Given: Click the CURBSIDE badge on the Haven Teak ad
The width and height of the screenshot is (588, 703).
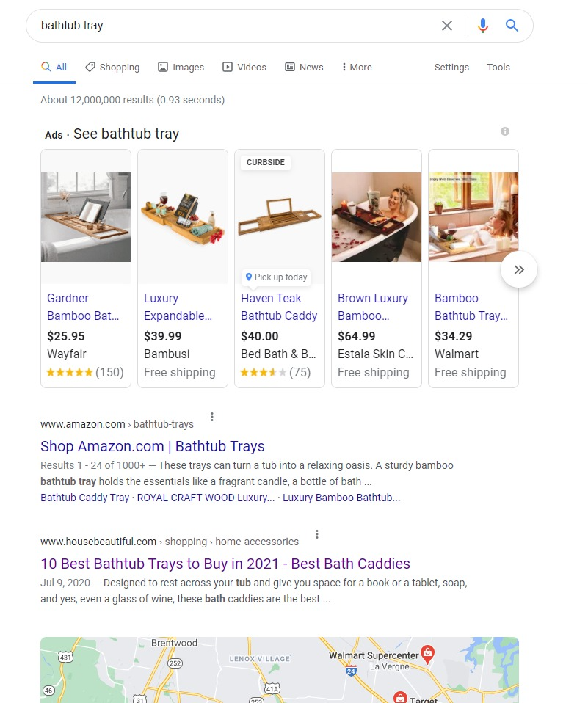Looking at the screenshot, I should [x=265, y=162].
